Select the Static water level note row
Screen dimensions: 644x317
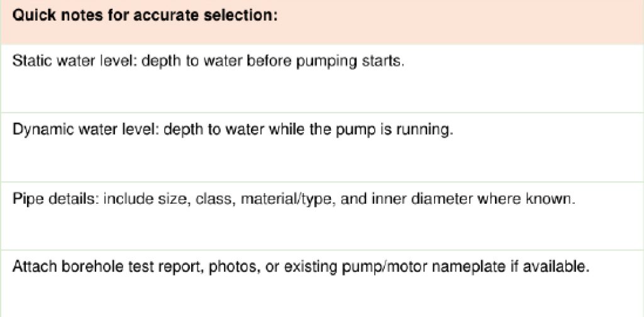[322, 79]
